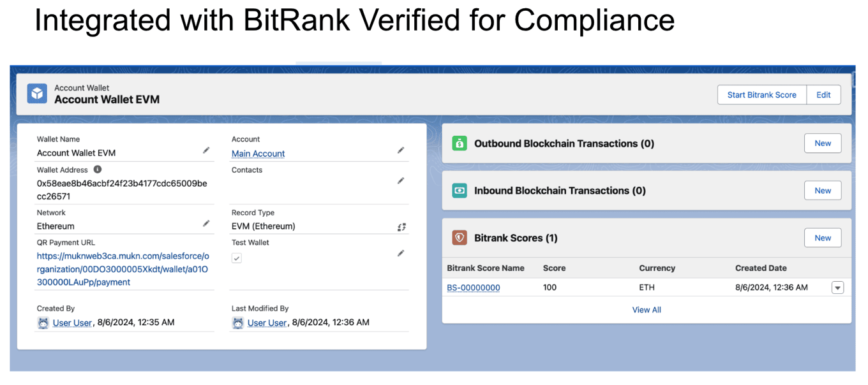Screen dimensions: 868x385
Task: Click the Account Wallet cube icon
Action: [37, 94]
